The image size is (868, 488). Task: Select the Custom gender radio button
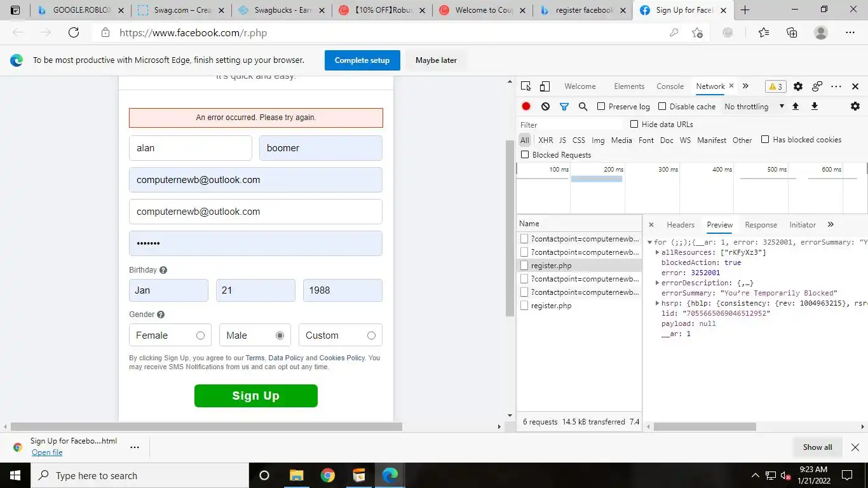pyautogui.click(x=371, y=335)
